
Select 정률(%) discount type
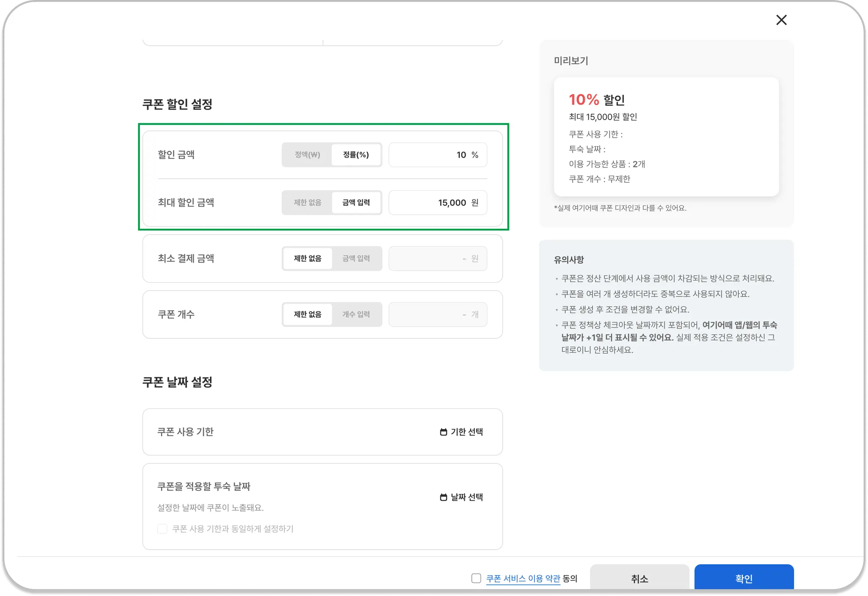(x=356, y=155)
